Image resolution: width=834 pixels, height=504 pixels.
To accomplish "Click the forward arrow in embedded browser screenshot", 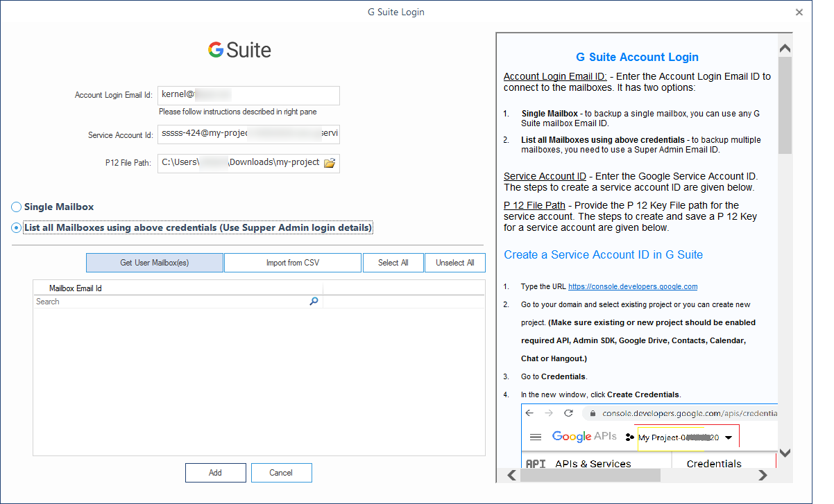I will click(550, 413).
